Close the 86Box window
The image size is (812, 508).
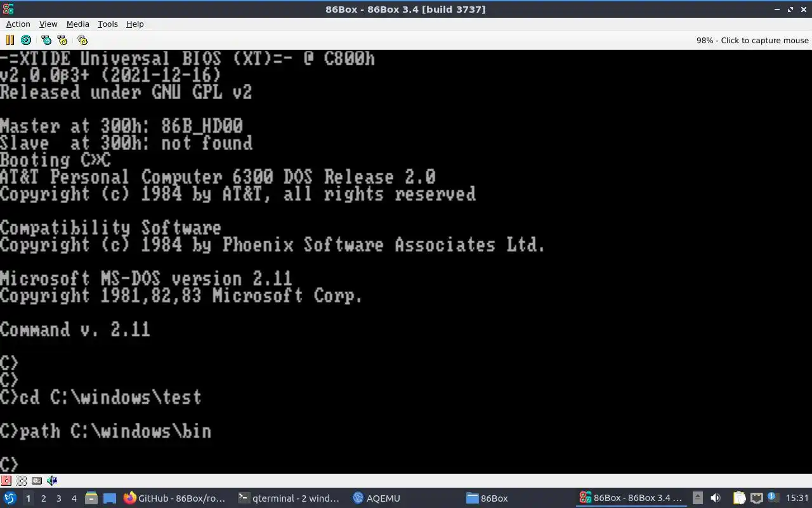[x=804, y=9]
